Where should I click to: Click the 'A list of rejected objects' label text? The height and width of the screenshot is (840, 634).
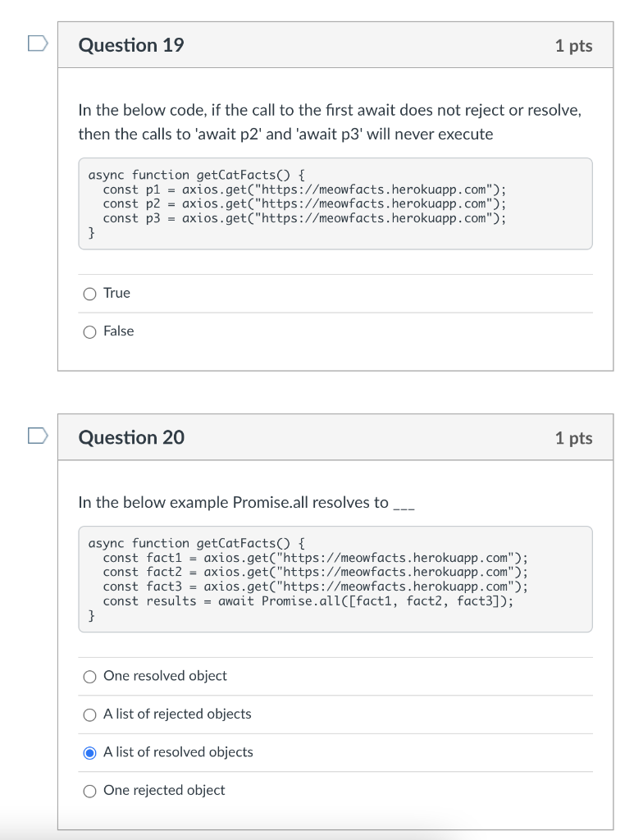177,714
